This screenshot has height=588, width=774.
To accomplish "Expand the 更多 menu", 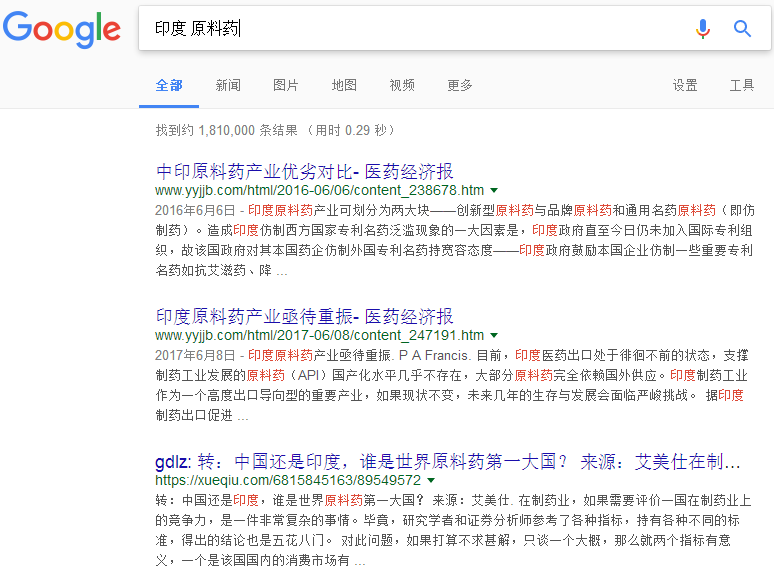I will coord(460,85).
